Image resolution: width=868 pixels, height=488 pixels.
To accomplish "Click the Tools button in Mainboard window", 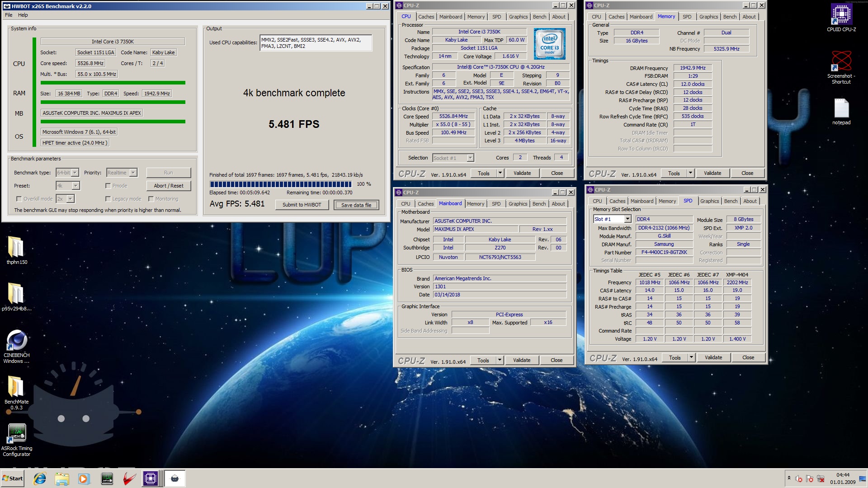I will pyautogui.click(x=483, y=360).
